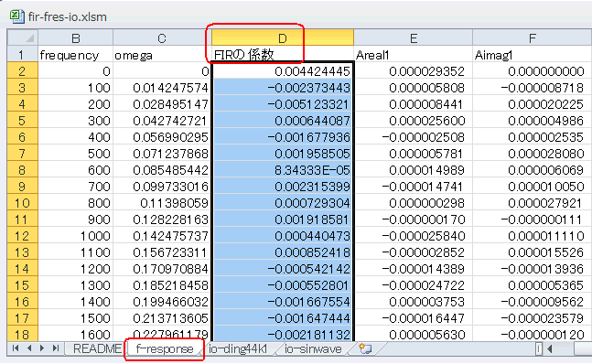The height and width of the screenshot is (364, 592).
Task: Click frequency cell 1600
Action: 76,335
